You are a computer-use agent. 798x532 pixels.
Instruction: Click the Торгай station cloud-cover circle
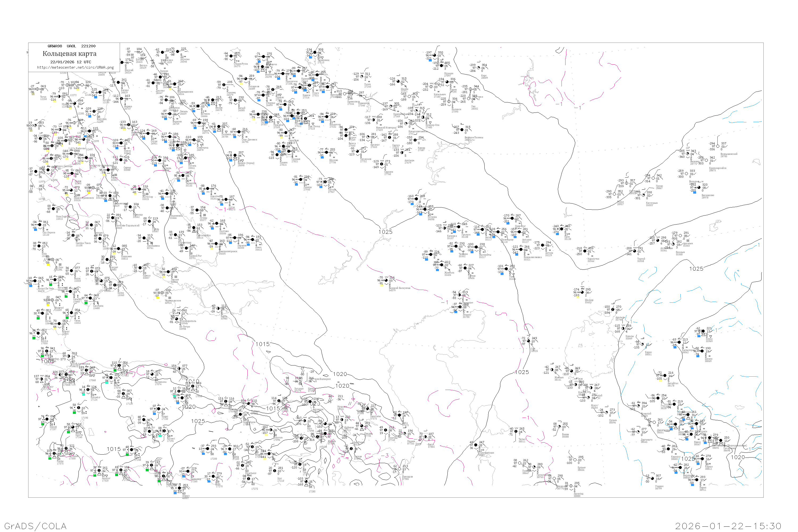pyautogui.click(x=634, y=251)
